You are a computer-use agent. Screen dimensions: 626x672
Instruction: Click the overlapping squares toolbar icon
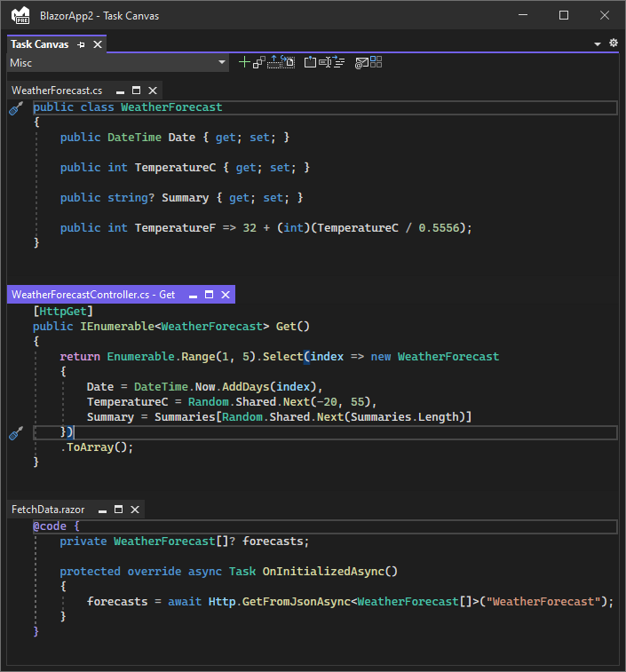[x=259, y=63]
